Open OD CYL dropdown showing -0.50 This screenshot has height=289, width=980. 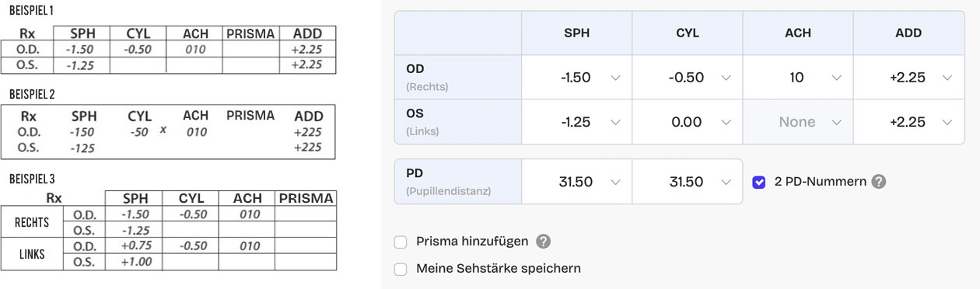pyautogui.click(x=687, y=78)
